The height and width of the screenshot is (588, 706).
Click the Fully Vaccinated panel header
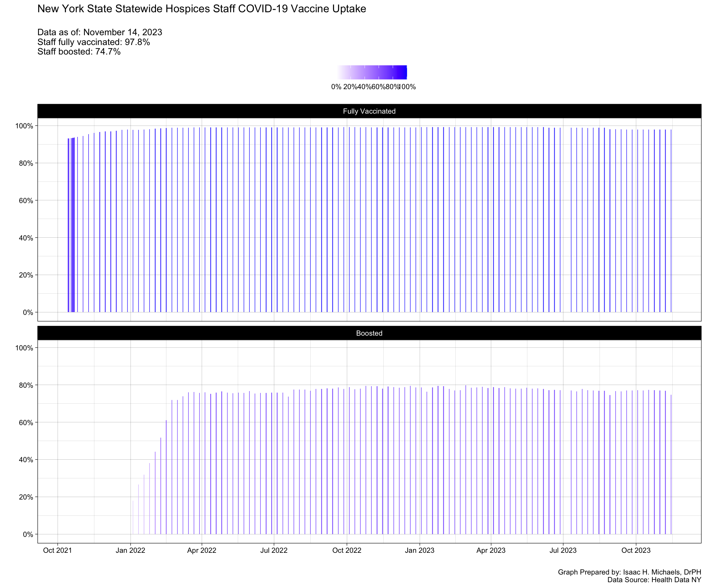coord(369,111)
